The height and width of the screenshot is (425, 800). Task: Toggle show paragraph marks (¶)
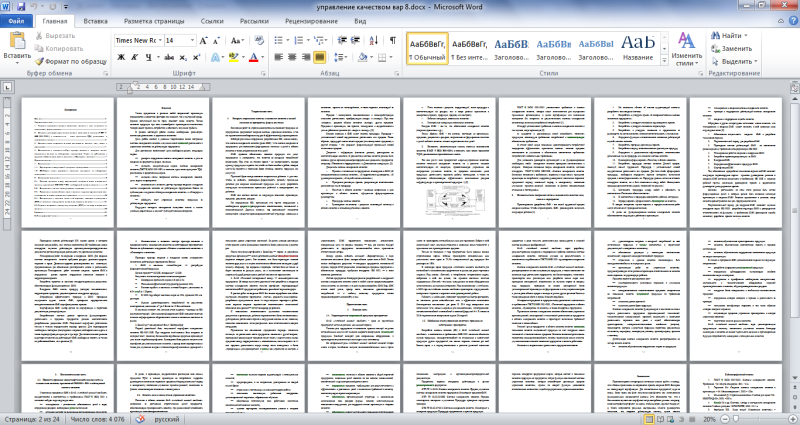point(392,40)
